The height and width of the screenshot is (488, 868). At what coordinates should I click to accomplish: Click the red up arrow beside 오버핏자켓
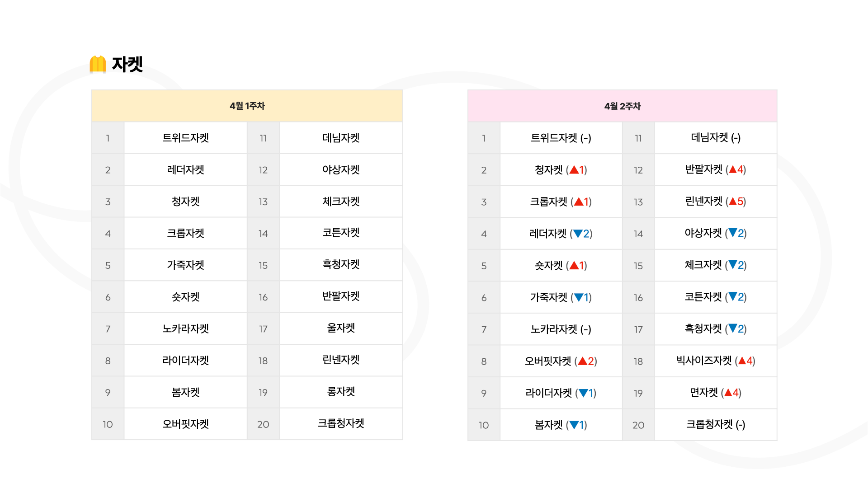point(583,361)
